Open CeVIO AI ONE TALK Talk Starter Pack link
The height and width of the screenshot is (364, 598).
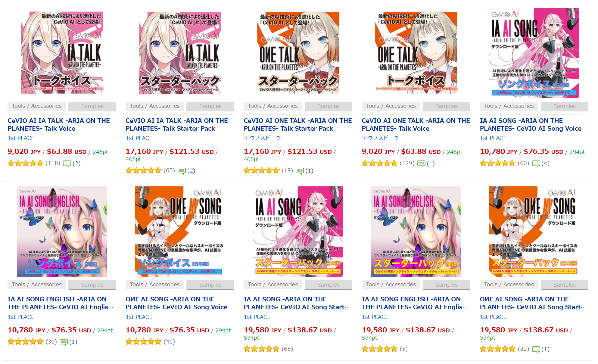pyautogui.click(x=297, y=124)
